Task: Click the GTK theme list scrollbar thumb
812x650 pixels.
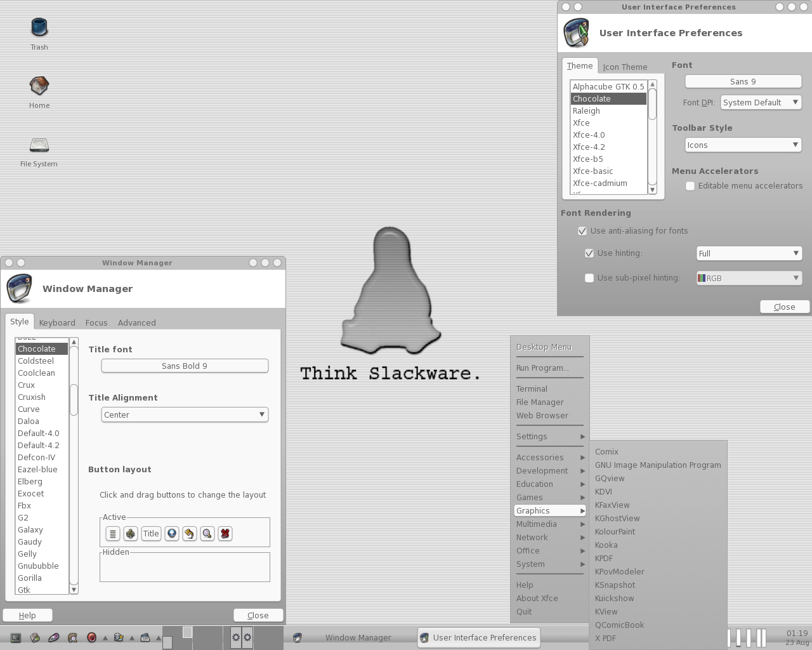Action: 652,104
